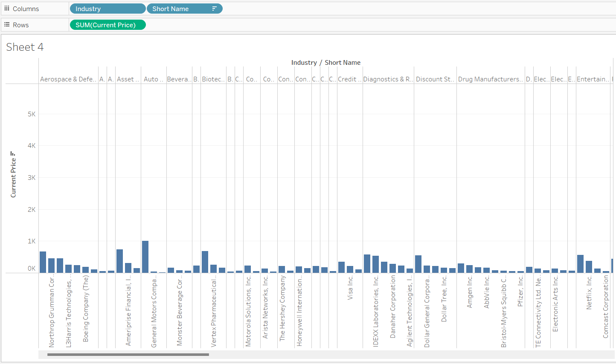Click the Rows shelf list icon
616x364 pixels.
point(7,25)
